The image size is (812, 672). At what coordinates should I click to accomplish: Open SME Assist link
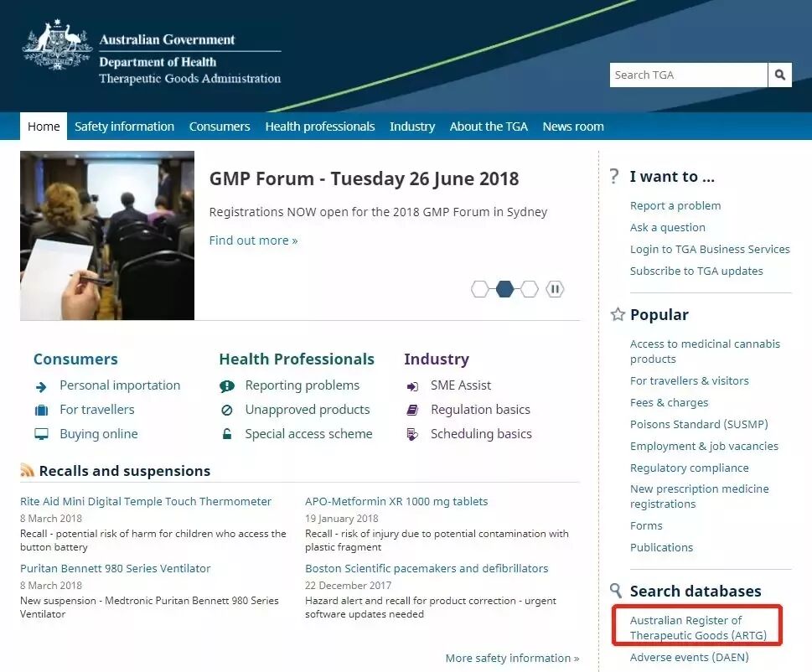click(x=461, y=385)
